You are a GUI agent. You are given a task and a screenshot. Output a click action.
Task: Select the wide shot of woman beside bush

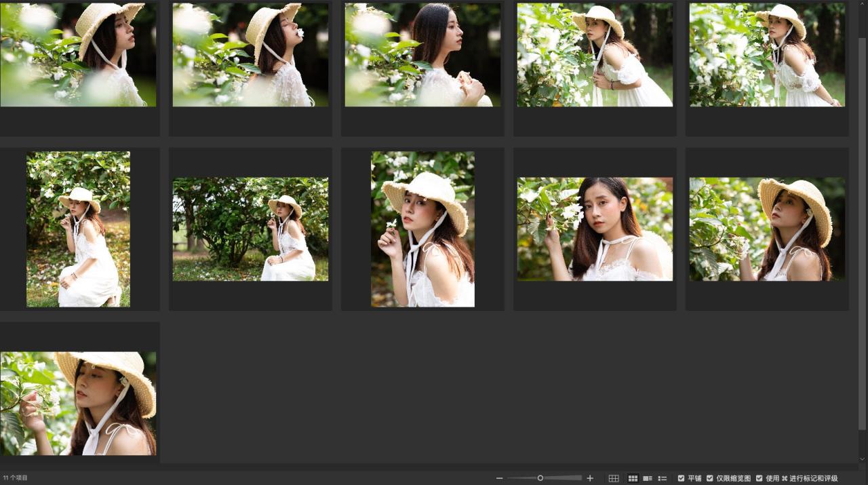pyautogui.click(x=250, y=229)
